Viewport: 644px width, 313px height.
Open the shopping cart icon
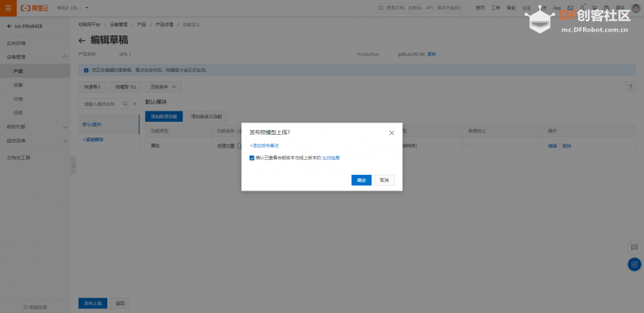[595, 8]
